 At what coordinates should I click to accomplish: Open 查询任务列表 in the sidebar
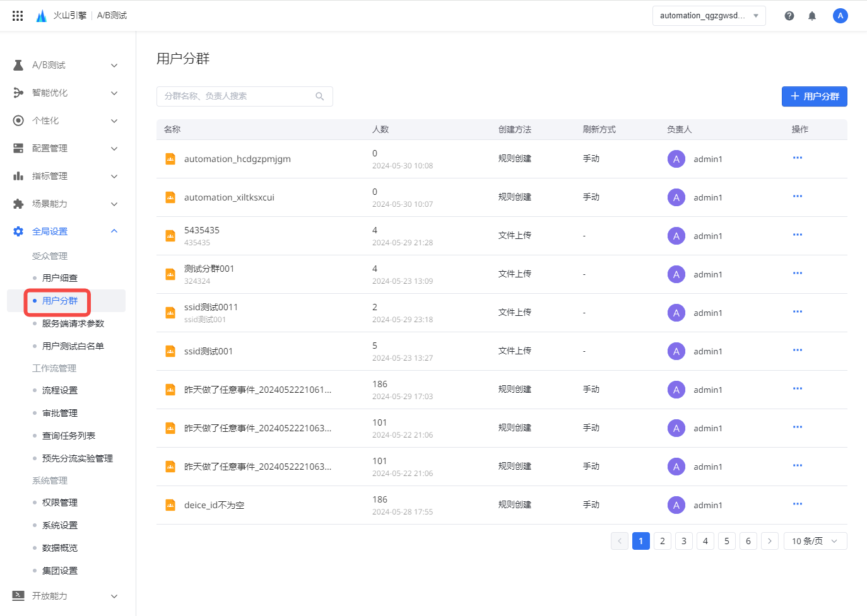click(x=69, y=436)
